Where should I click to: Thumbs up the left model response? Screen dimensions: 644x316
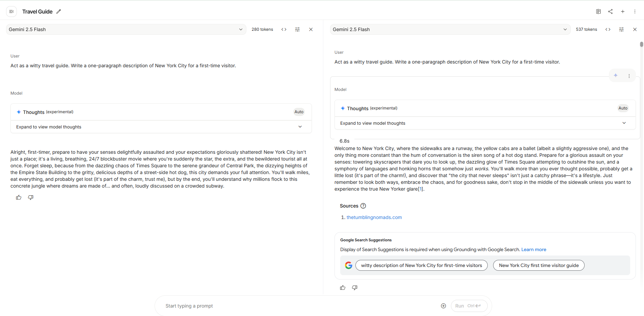pyautogui.click(x=19, y=197)
